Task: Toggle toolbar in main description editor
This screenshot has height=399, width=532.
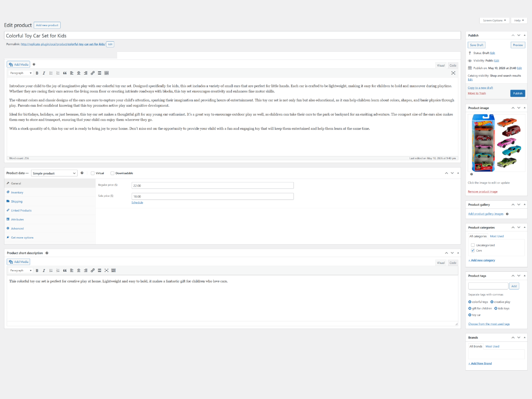Action: 106,73
